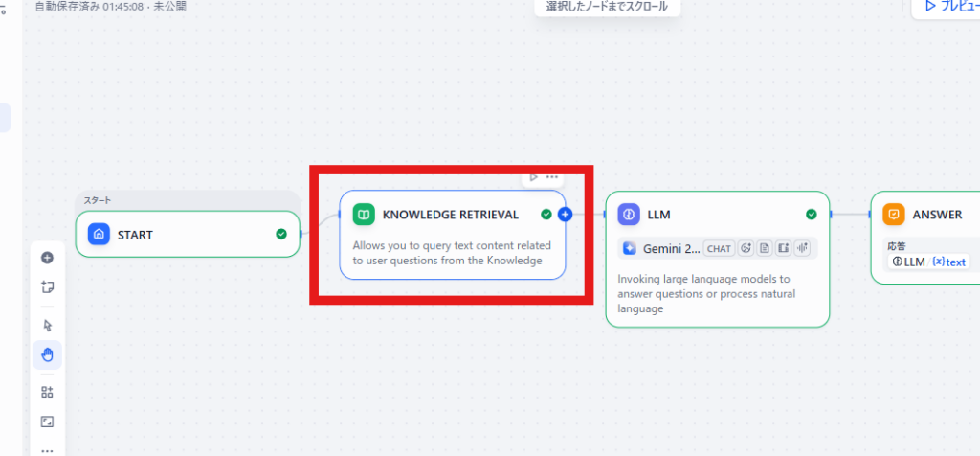
Task: Click the blue START home icon
Action: 100,234
